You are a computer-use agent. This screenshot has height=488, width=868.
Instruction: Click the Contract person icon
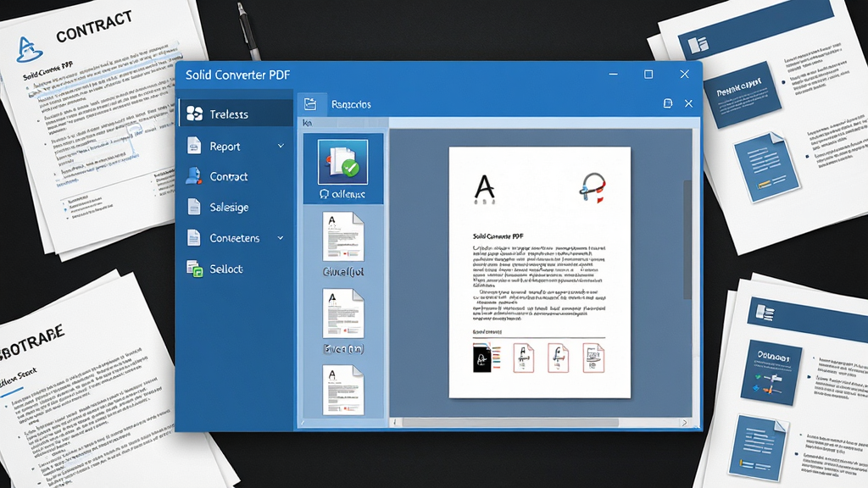click(193, 176)
